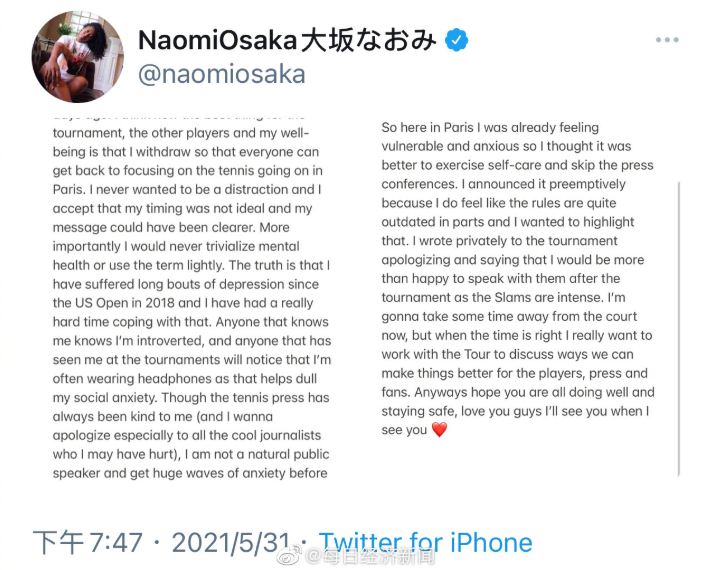Open the @naomiosaka handle link
Screen dimensions: 716x570
[x=221, y=74]
